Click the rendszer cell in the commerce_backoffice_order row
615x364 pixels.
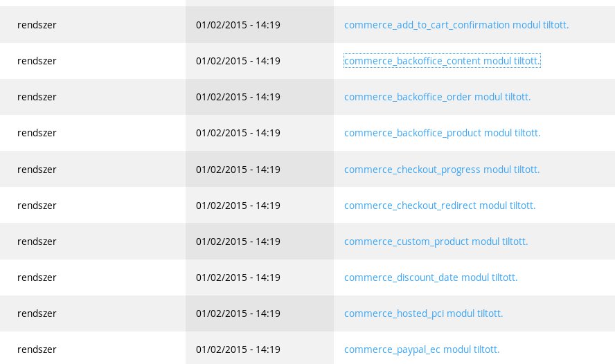click(93, 97)
